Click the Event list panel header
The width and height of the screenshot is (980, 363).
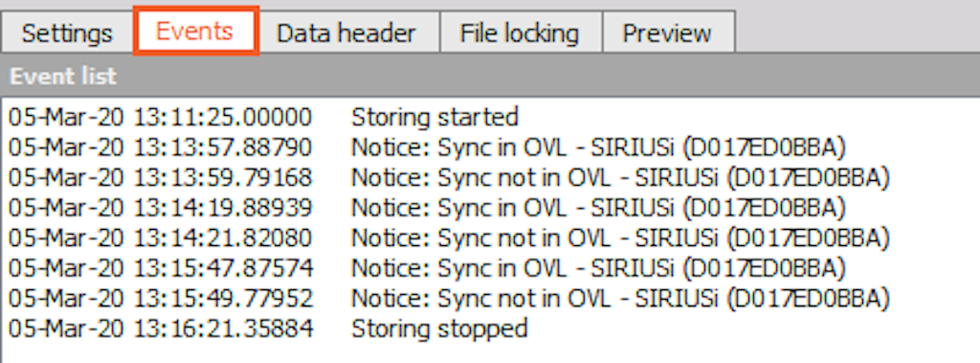click(x=490, y=76)
